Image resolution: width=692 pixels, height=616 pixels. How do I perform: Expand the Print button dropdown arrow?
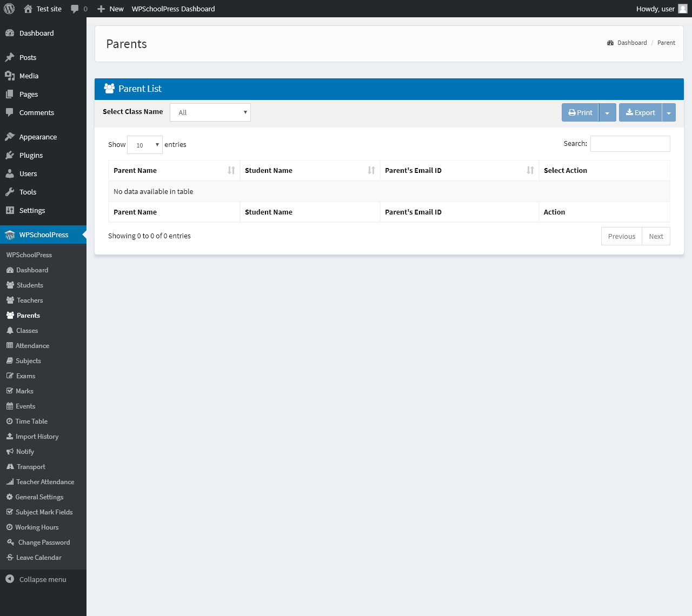pos(607,112)
